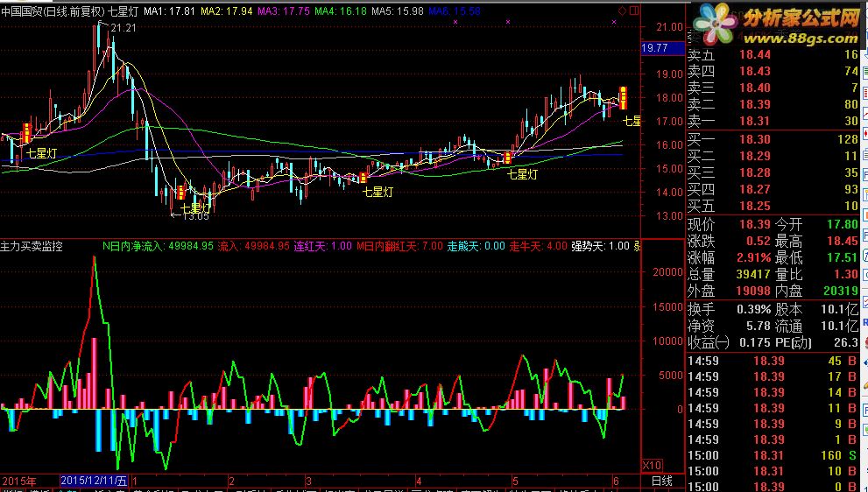Click the 主力买卖监控 indicator title
Image resolution: width=868 pixels, height=492 pixels.
tap(32, 246)
